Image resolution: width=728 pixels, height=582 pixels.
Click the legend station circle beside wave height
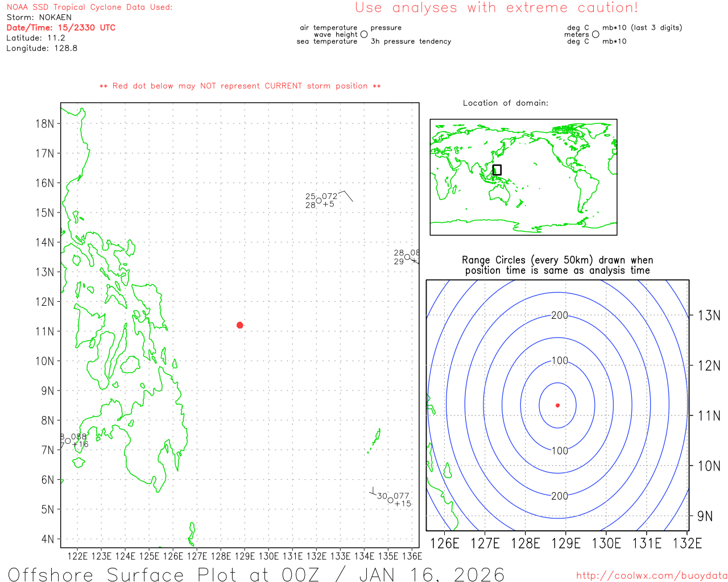(x=364, y=34)
